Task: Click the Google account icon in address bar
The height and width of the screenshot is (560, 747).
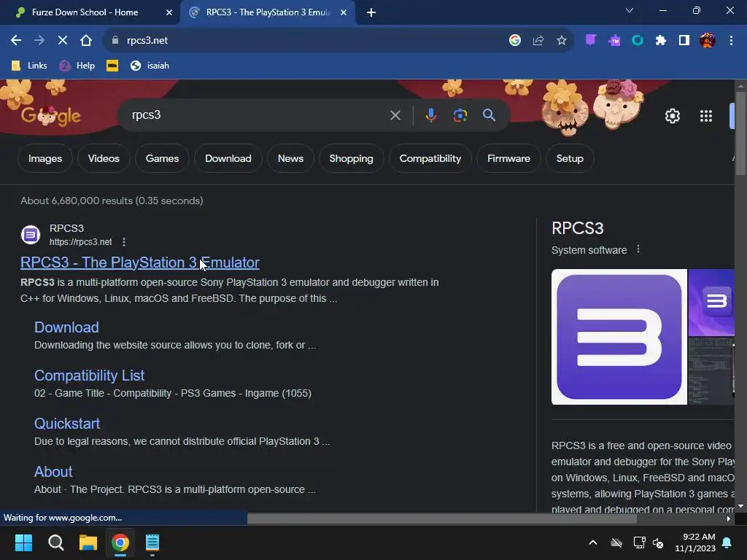Action: coord(514,41)
